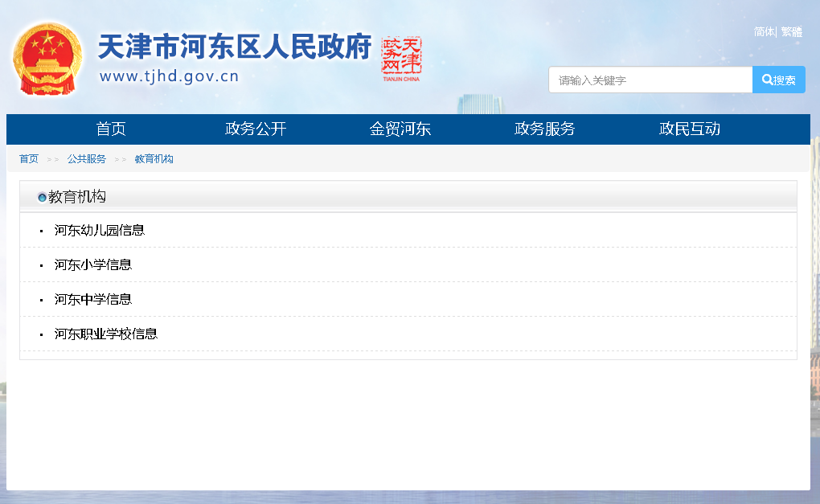Click the 天津市河东区人民政府 site title
This screenshot has width=820, height=504.
click(234, 48)
